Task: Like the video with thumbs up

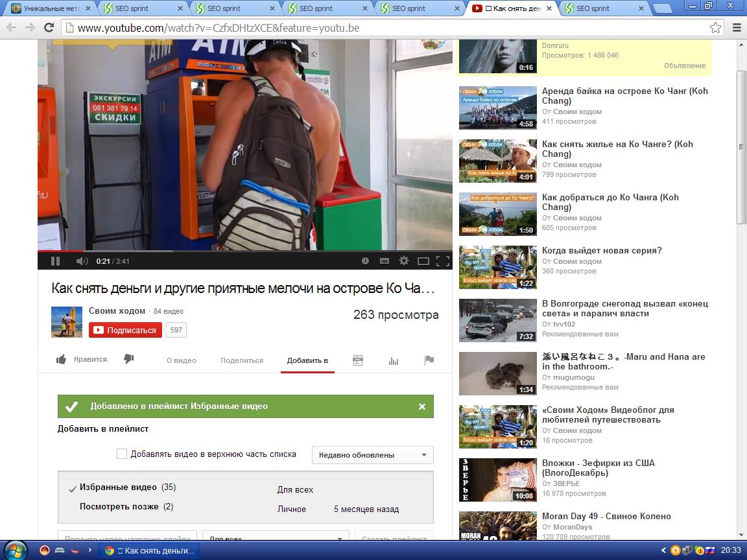Action: click(x=62, y=360)
